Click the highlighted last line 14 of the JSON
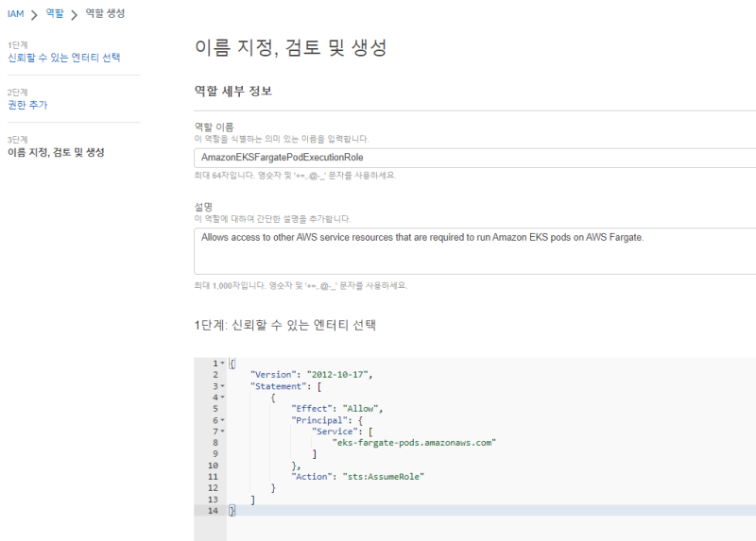Screen dimensions: 756x541 click(x=378, y=511)
